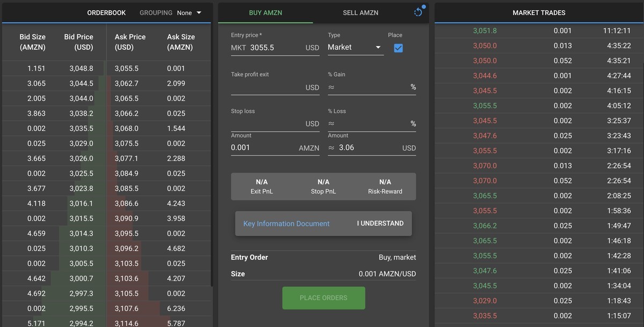Click the Amount USD input field
Viewport: 644px width, 327px height.
coord(372,148)
